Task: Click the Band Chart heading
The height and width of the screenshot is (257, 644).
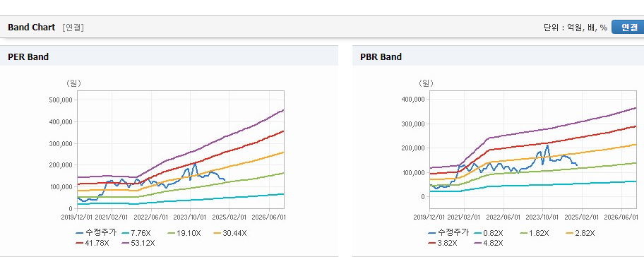Action: tap(32, 27)
